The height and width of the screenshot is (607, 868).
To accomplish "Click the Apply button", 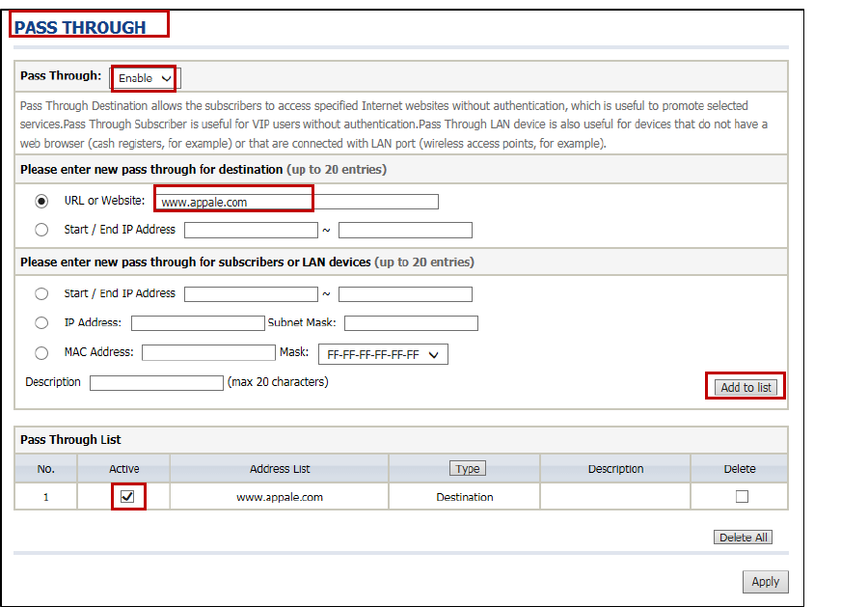I will click(x=766, y=582).
